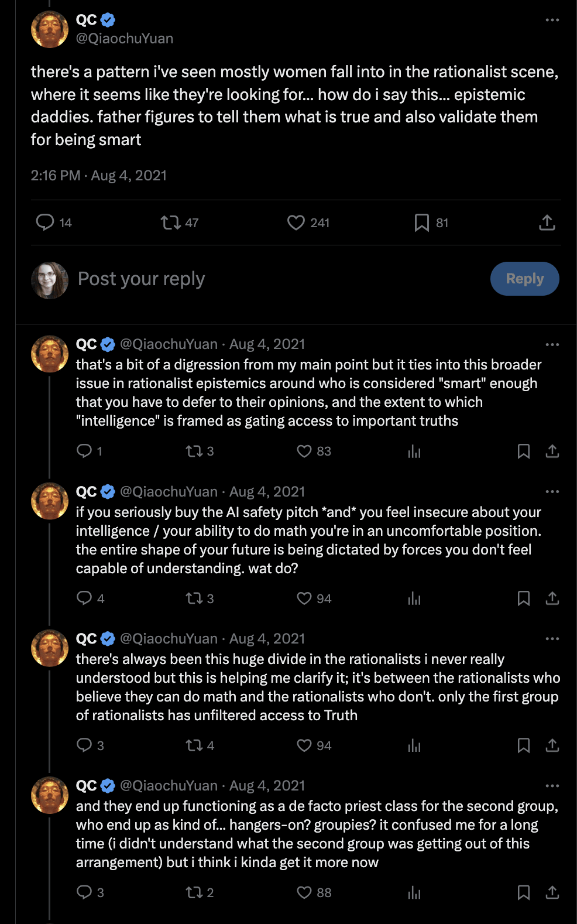The height and width of the screenshot is (924, 577).
Task: Open more options on the 'digression' reply tweet
Action: click(552, 344)
